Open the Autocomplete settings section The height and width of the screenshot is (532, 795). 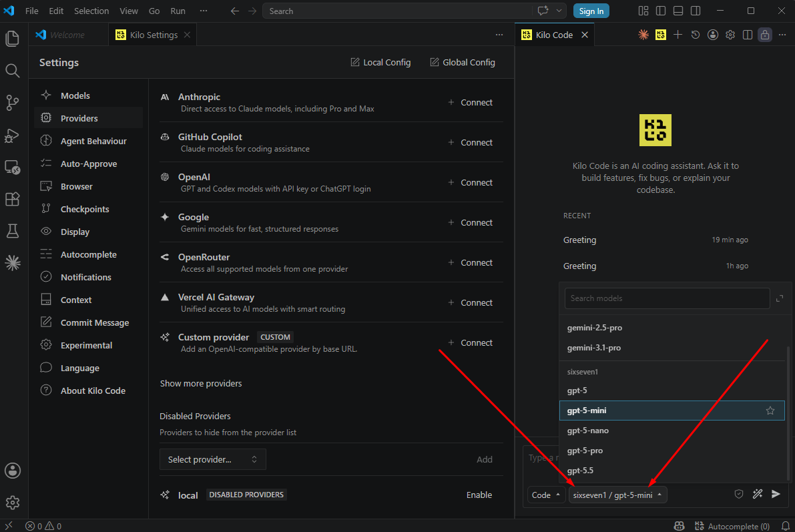click(88, 254)
